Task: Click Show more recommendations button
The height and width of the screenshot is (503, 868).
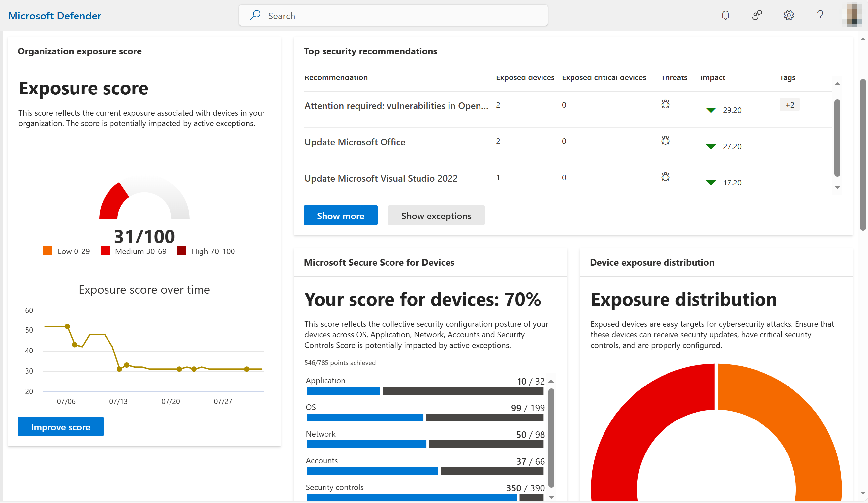Action: point(340,216)
